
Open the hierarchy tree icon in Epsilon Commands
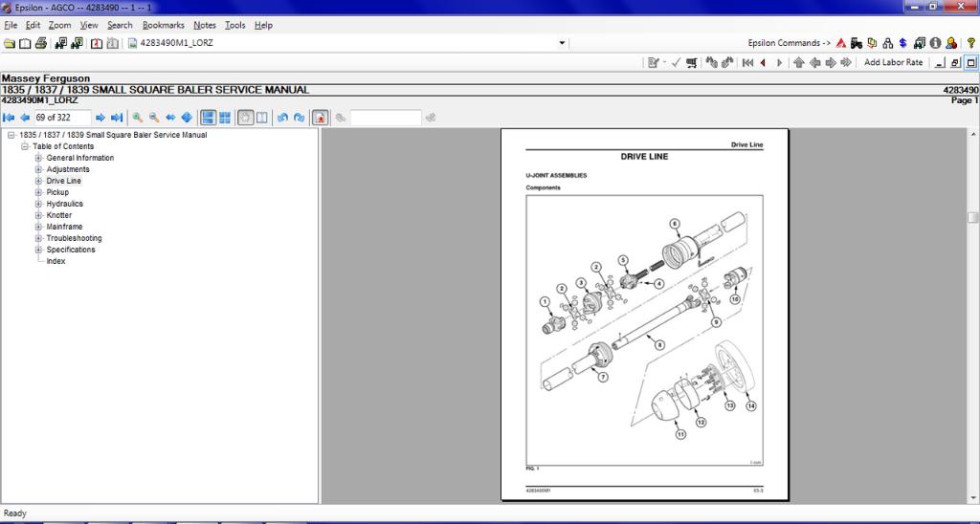click(887, 43)
